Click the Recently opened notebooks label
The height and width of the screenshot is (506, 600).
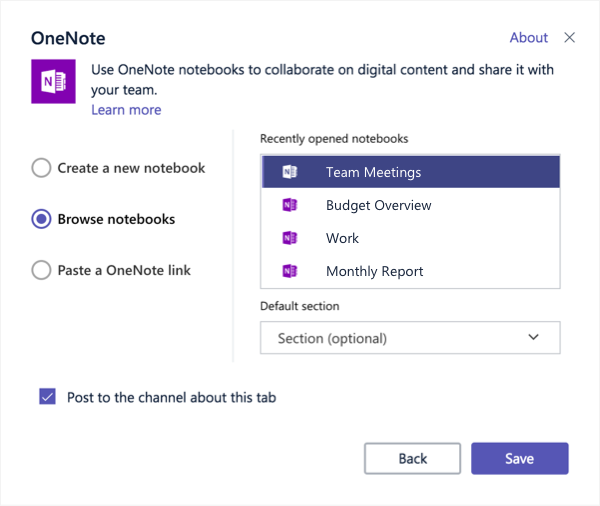[x=334, y=139]
